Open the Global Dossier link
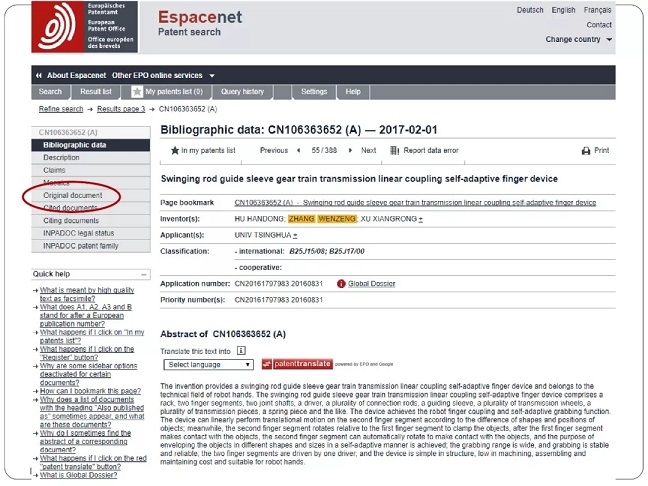The height and width of the screenshot is (486, 648). pos(372,284)
